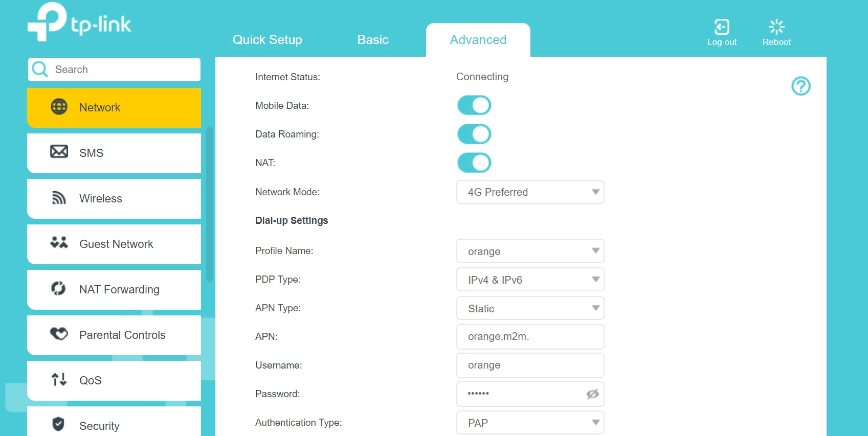Click the Parental Controls heart icon
Screen dimensions: 868x436
click(x=59, y=334)
